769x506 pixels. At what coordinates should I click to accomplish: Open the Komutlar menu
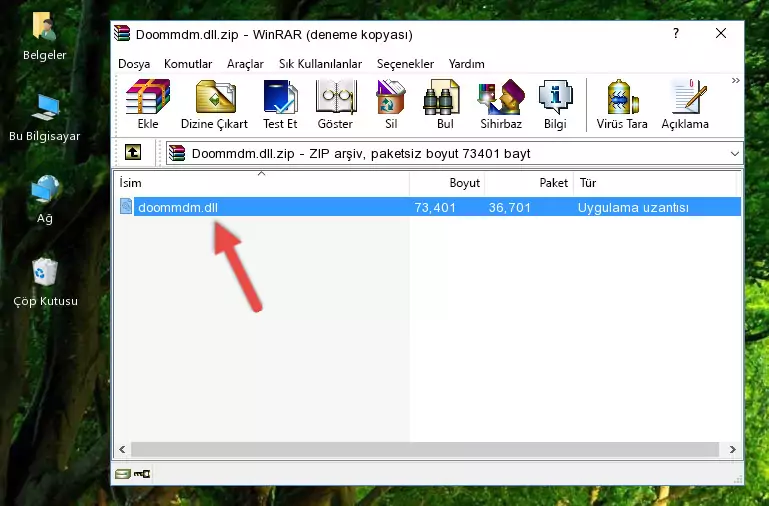(x=188, y=64)
